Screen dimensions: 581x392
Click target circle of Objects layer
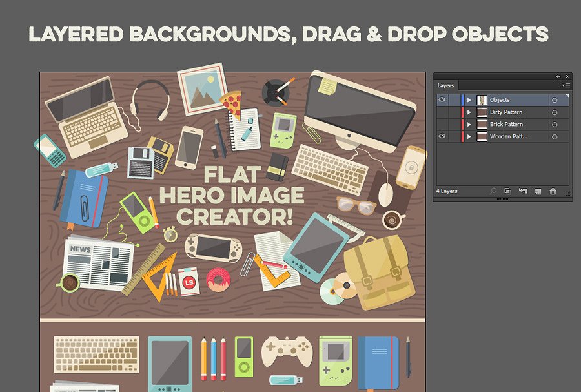(x=555, y=100)
